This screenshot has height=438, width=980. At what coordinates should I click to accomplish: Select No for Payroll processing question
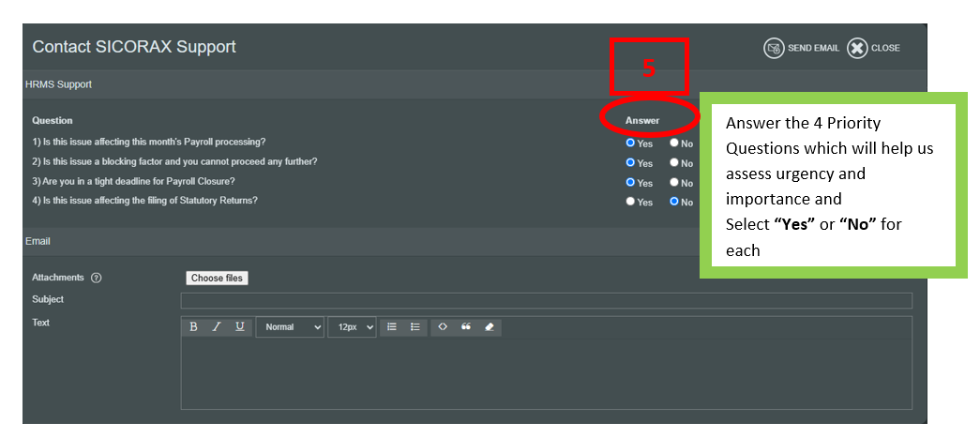(x=673, y=143)
